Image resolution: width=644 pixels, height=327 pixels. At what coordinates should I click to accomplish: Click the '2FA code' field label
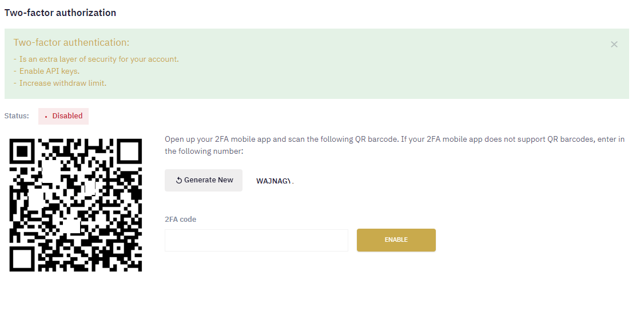point(180,219)
